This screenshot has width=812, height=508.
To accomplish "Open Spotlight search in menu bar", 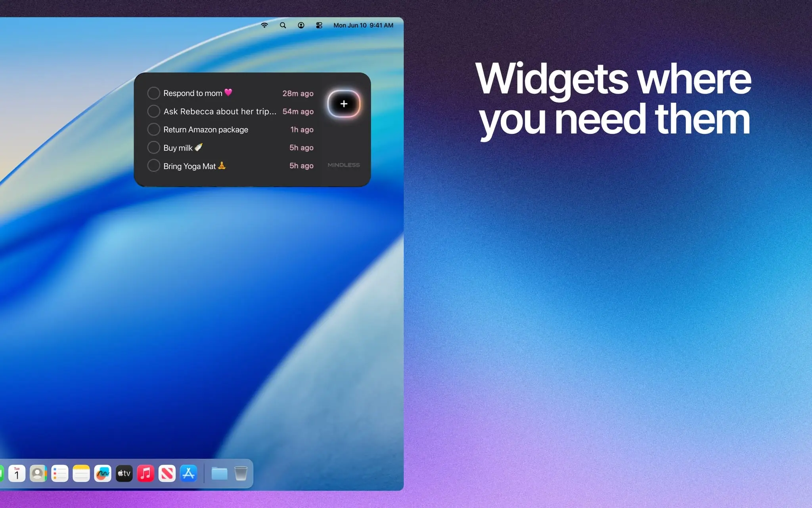I will [283, 25].
